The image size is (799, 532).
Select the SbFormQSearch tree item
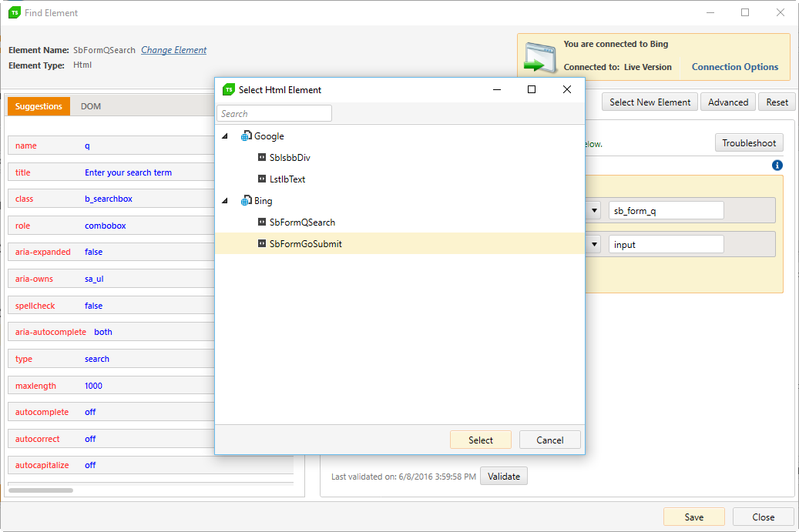click(x=302, y=222)
